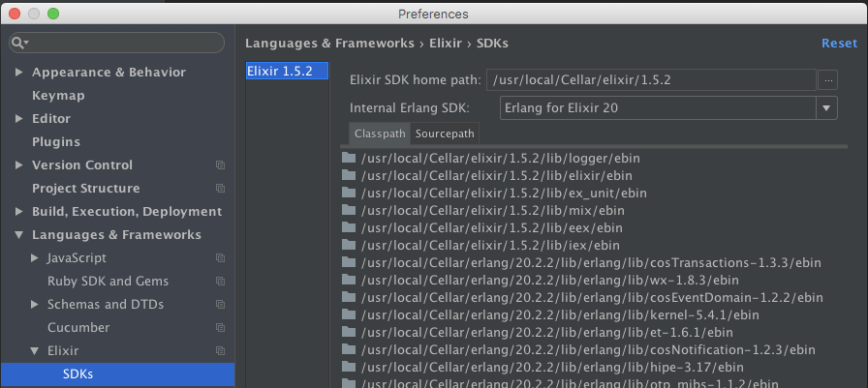This screenshot has height=388, width=868.
Task: Click the folder icon beside lib/ex_unit/ebin
Action: coord(348,193)
